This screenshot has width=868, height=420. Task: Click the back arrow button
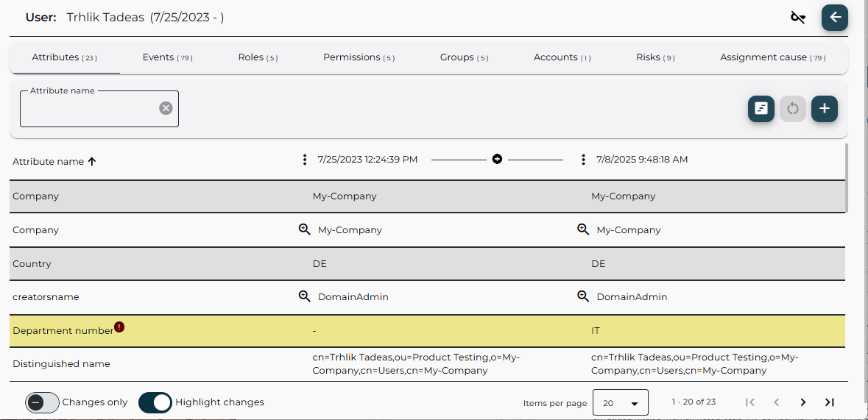[x=835, y=18]
